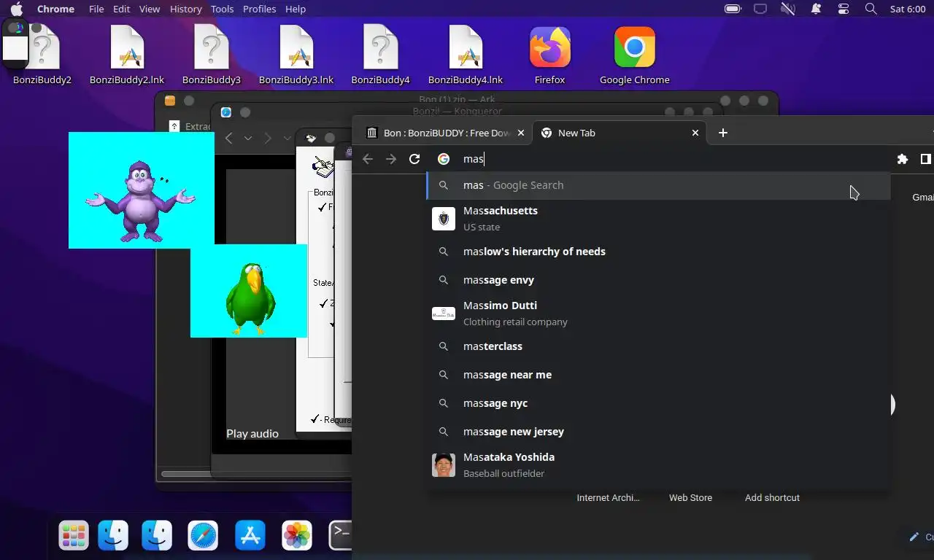Open the Control Center toggles icon

[844, 9]
